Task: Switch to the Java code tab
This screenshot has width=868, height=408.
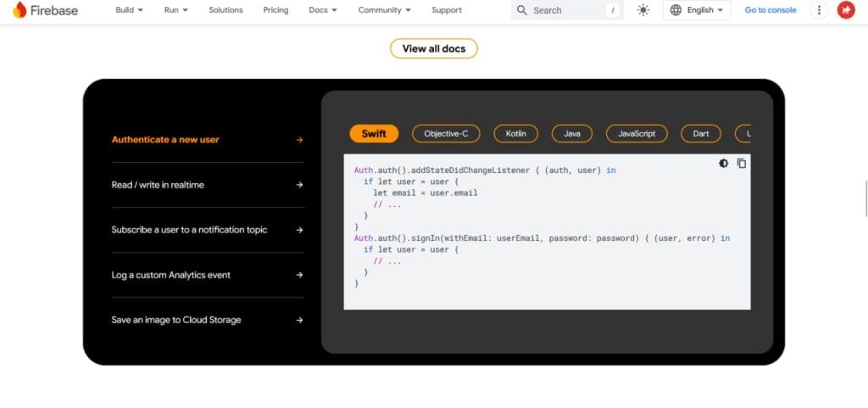Action: (x=572, y=133)
